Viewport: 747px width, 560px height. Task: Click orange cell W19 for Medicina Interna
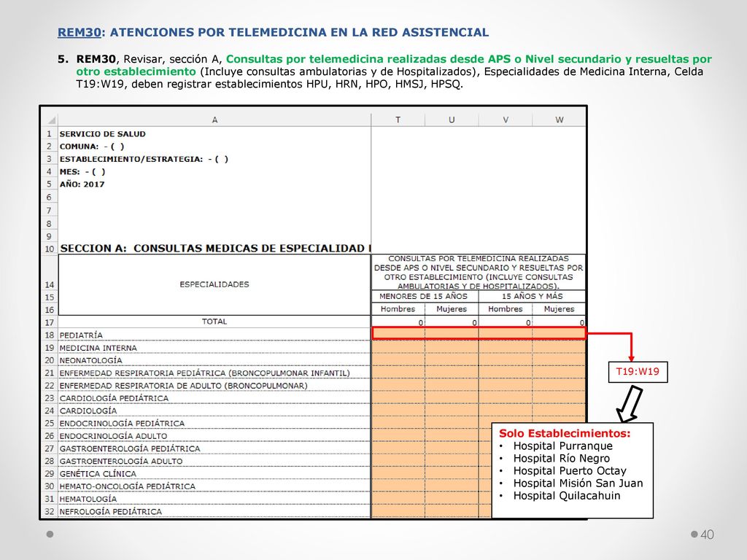pyautogui.click(x=560, y=347)
